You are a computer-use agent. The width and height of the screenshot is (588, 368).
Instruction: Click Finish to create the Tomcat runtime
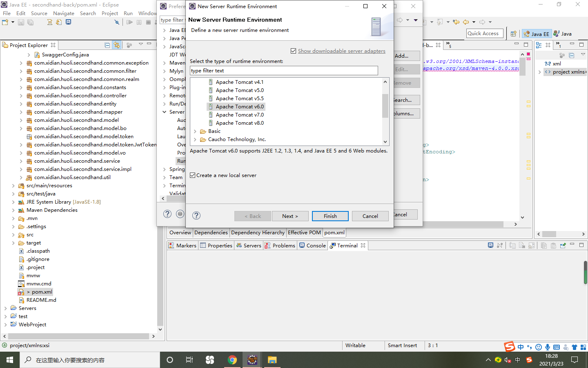pos(330,216)
